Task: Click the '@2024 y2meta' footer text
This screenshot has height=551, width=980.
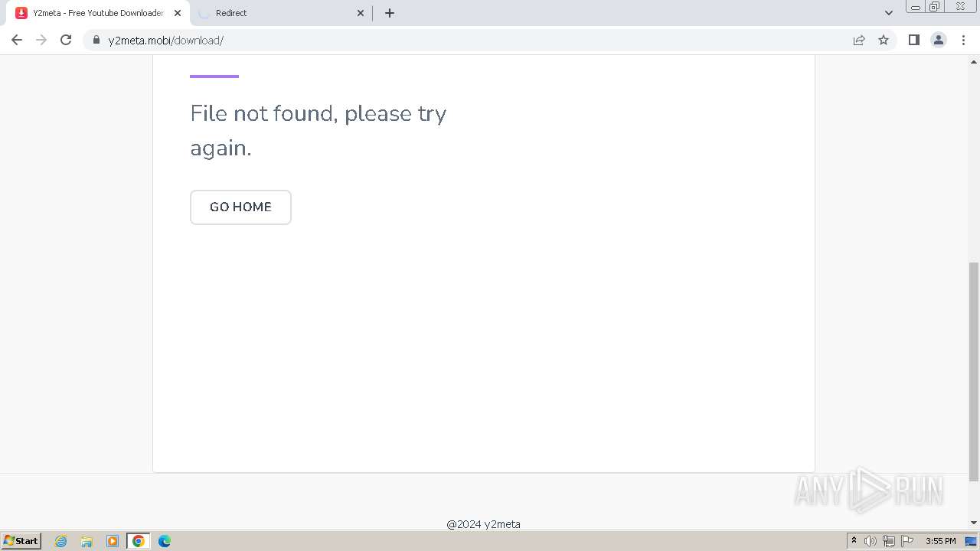Action: pos(484,524)
